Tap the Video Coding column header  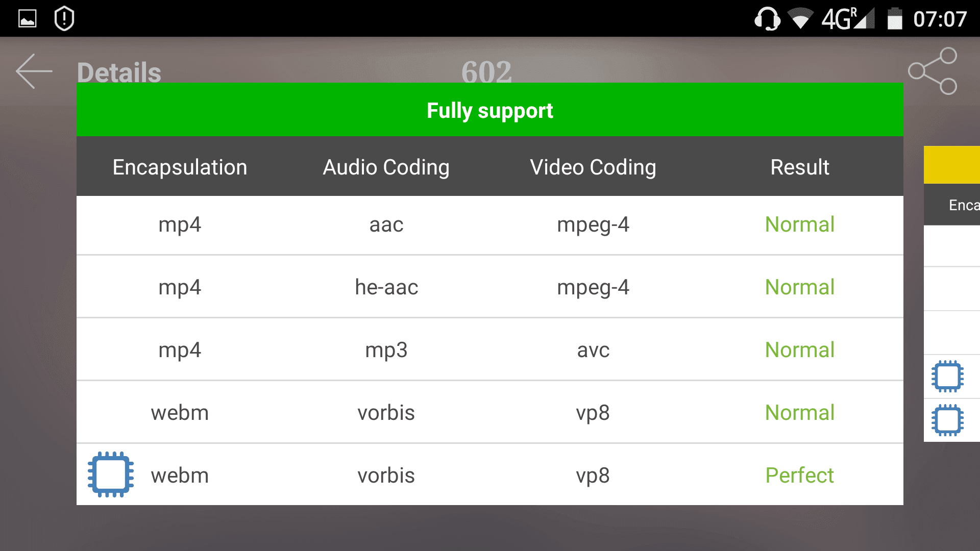593,167
